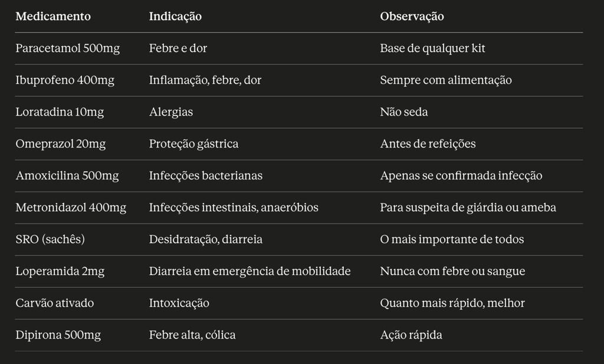
Task: Select the 'Proteção gástrica' cell
Action: pyautogui.click(x=193, y=144)
